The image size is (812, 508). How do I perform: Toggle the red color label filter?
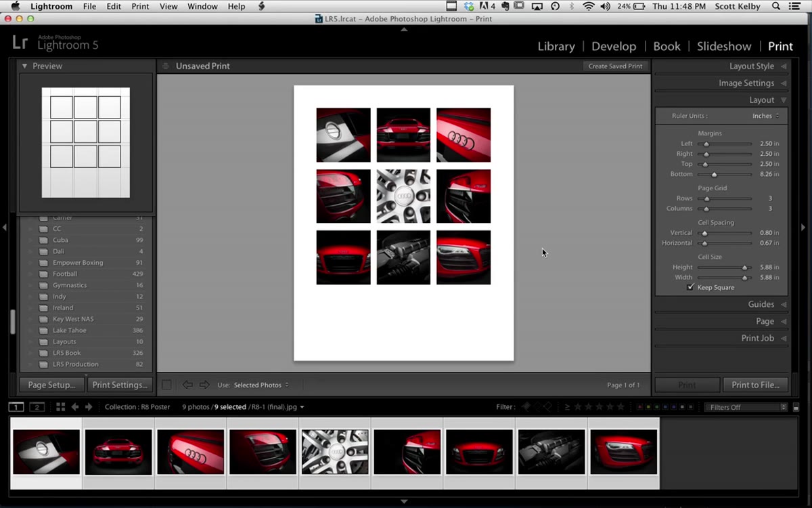point(640,407)
